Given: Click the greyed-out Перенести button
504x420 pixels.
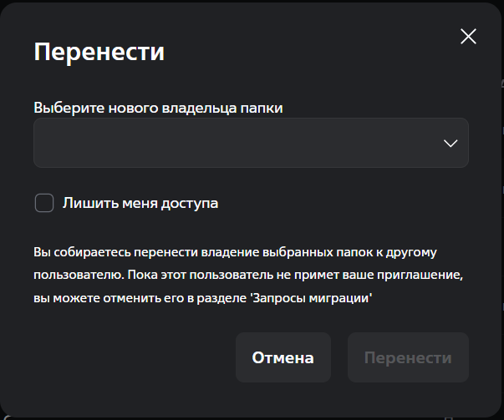Looking at the screenshot, I should click(408, 357).
